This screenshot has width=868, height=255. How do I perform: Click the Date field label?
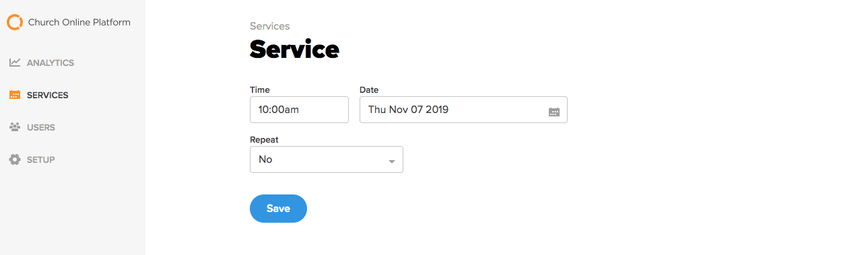pyautogui.click(x=369, y=89)
